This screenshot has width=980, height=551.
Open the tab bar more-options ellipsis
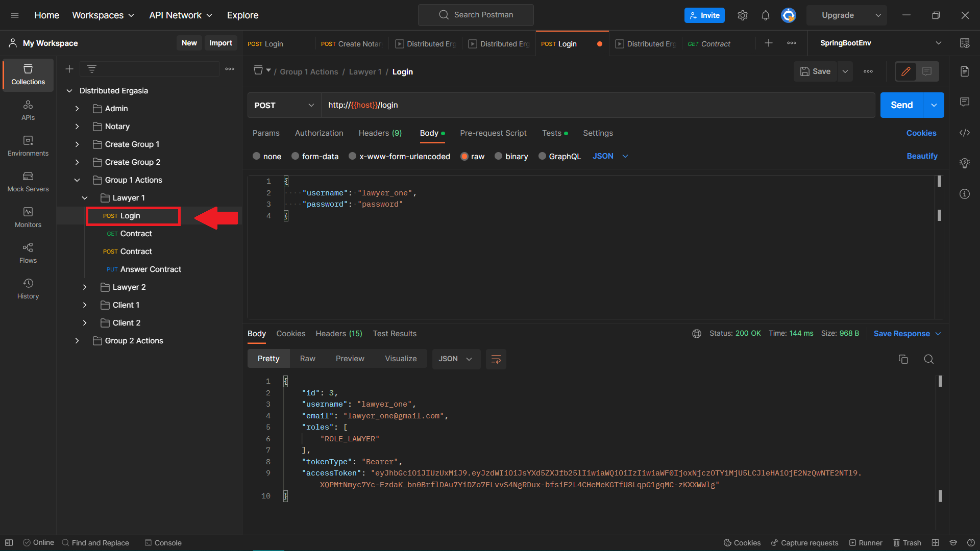tap(792, 43)
